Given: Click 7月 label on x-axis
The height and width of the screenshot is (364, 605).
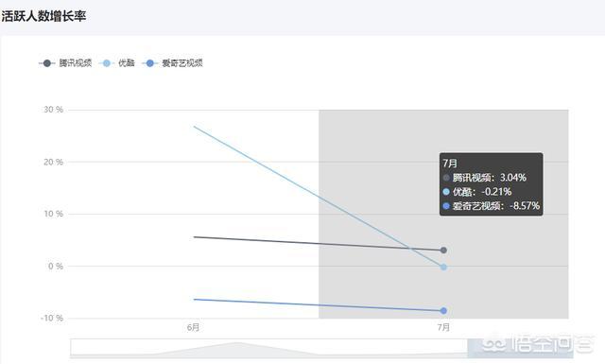Looking at the screenshot, I should pos(443,327).
